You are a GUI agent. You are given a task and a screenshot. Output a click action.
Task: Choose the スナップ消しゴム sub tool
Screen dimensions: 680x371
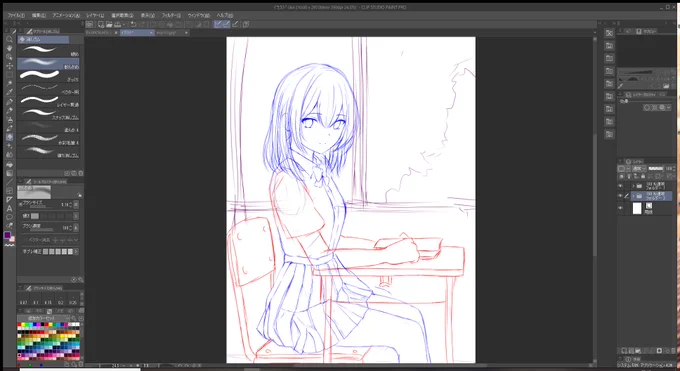coord(48,114)
